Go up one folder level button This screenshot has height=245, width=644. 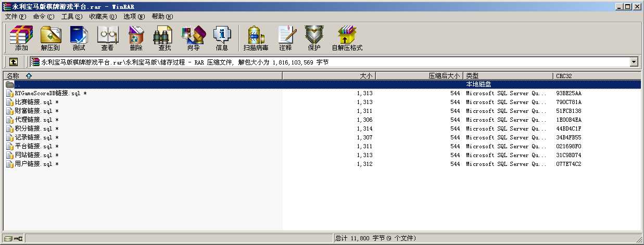[14, 62]
